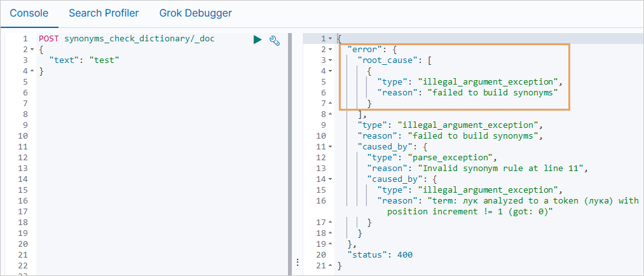Fold the outer "caused_by" block on line 11
This screenshot has width=644, height=276.
pos(331,147)
